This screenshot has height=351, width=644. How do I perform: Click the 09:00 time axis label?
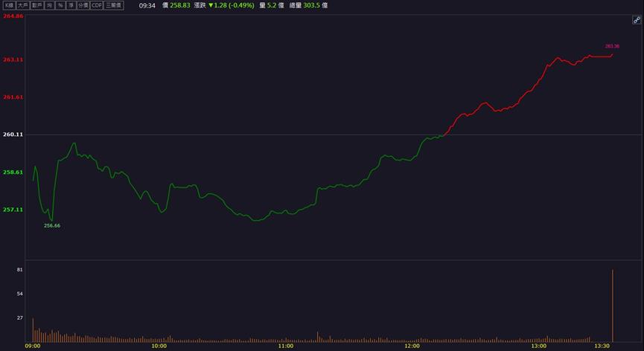pos(33,346)
